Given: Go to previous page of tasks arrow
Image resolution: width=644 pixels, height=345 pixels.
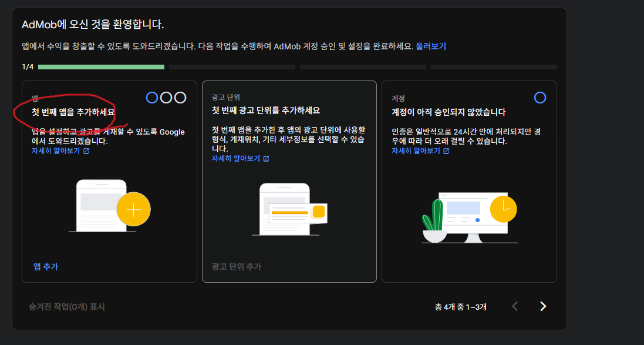Looking at the screenshot, I should (x=515, y=306).
